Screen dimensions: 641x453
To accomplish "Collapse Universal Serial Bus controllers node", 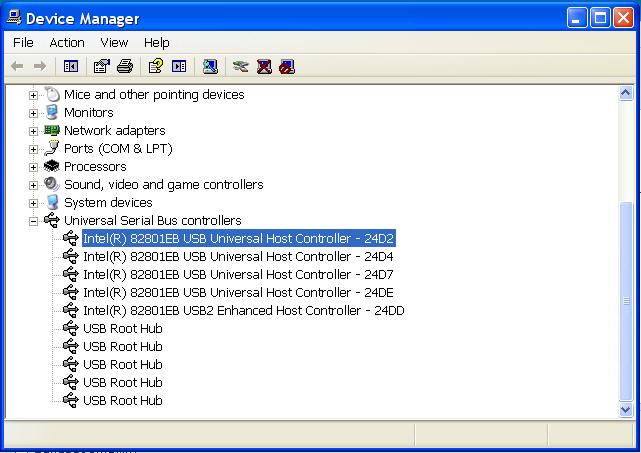I will [33, 221].
